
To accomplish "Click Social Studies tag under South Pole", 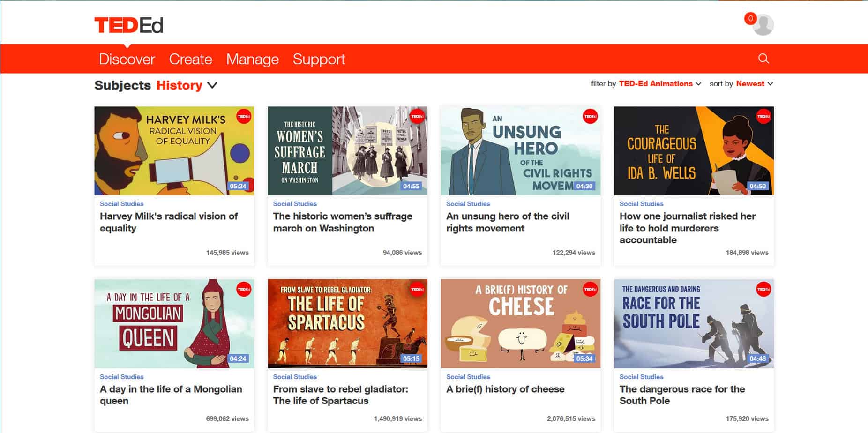I will pos(641,377).
